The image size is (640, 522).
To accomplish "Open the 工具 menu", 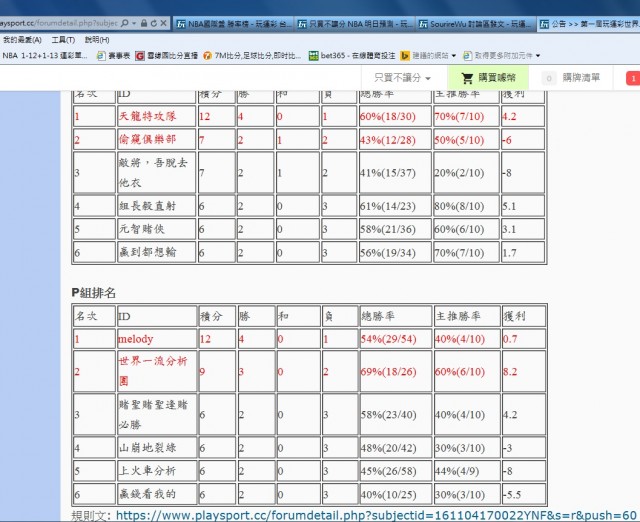I will click(62, 39).
